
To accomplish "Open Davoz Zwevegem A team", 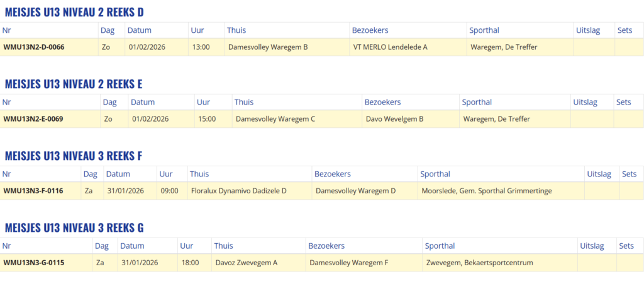I will point(247,262).
